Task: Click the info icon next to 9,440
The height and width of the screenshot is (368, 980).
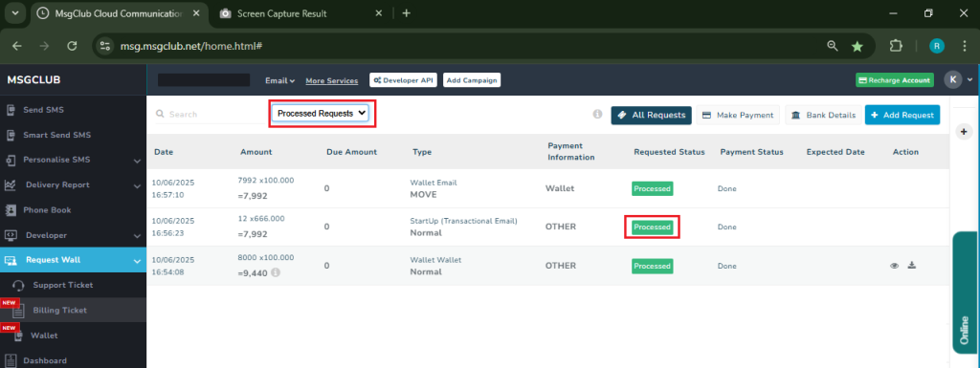Action: tap(275, 272)
